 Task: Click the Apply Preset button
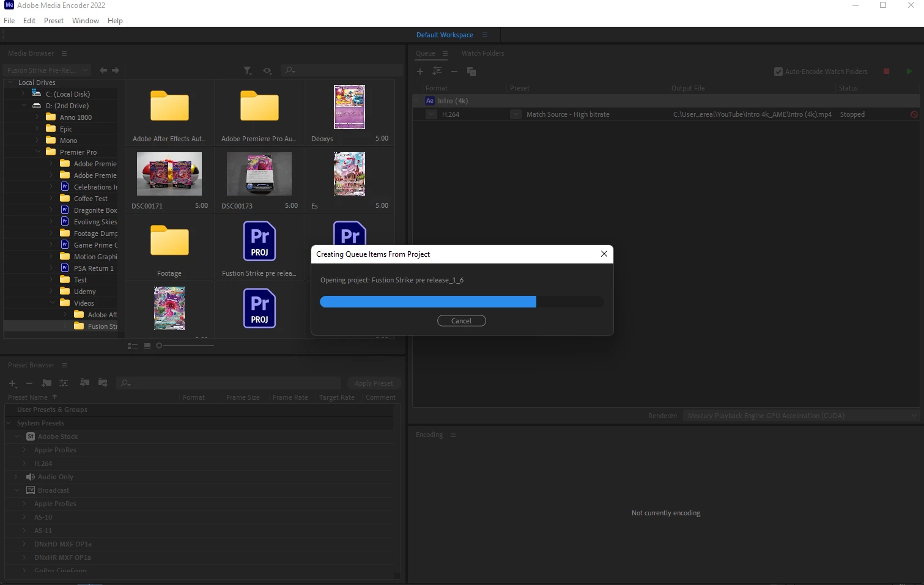coord(374,383)
